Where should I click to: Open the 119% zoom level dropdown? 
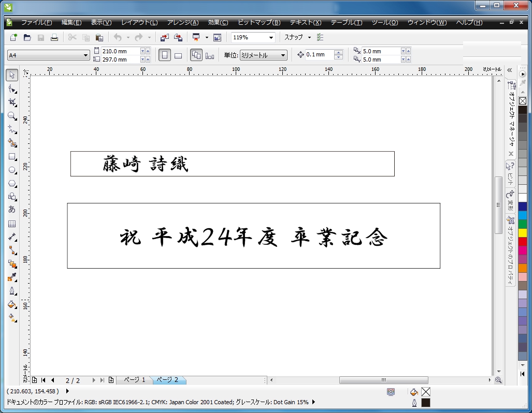tap(271, 38)
